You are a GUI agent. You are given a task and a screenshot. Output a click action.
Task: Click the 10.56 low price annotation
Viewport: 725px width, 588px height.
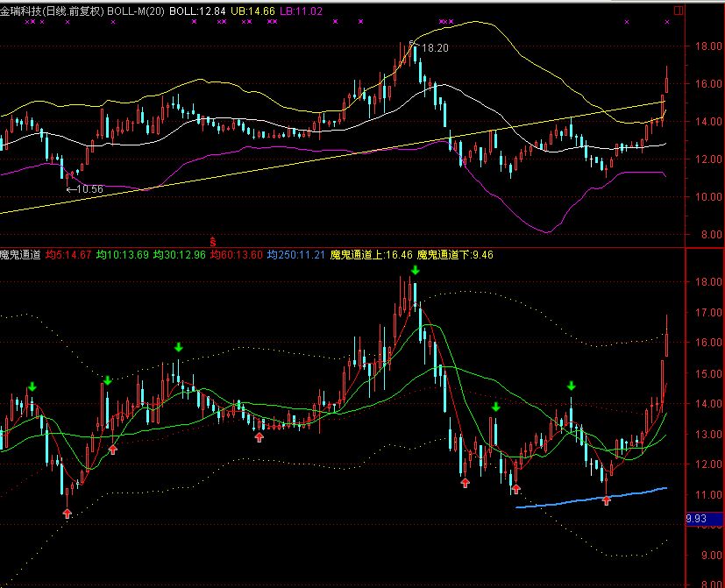tap(89, 189)
